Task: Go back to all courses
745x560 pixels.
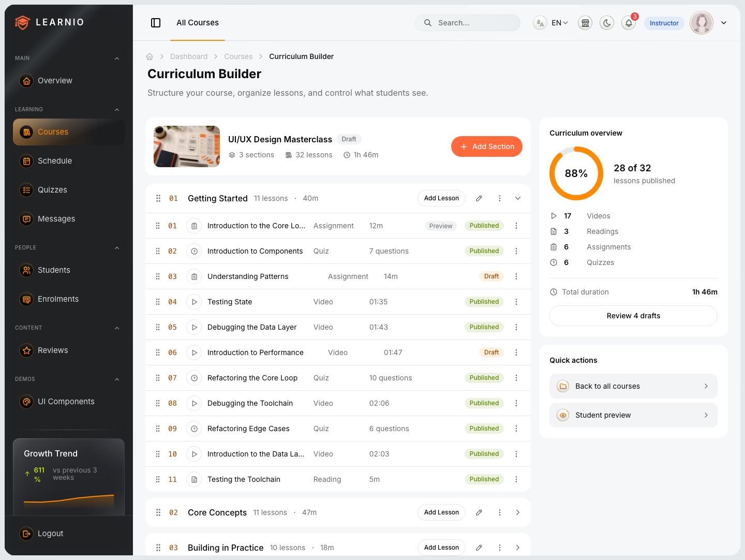Action: coord(633,386)
